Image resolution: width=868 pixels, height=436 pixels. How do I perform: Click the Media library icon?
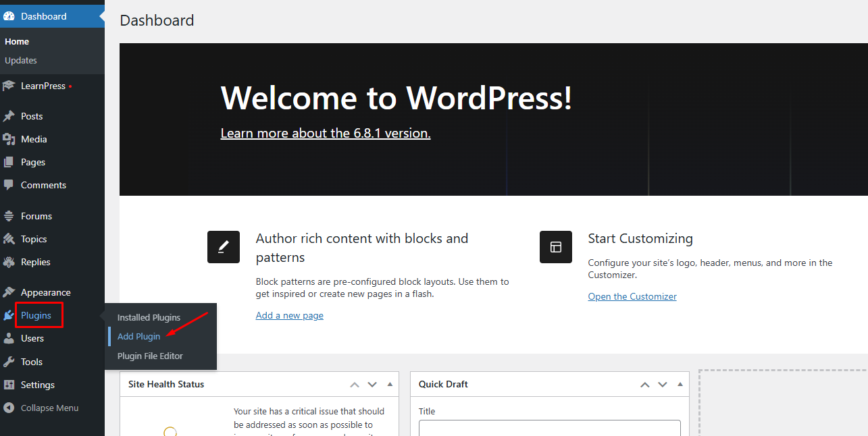[9, 139]
